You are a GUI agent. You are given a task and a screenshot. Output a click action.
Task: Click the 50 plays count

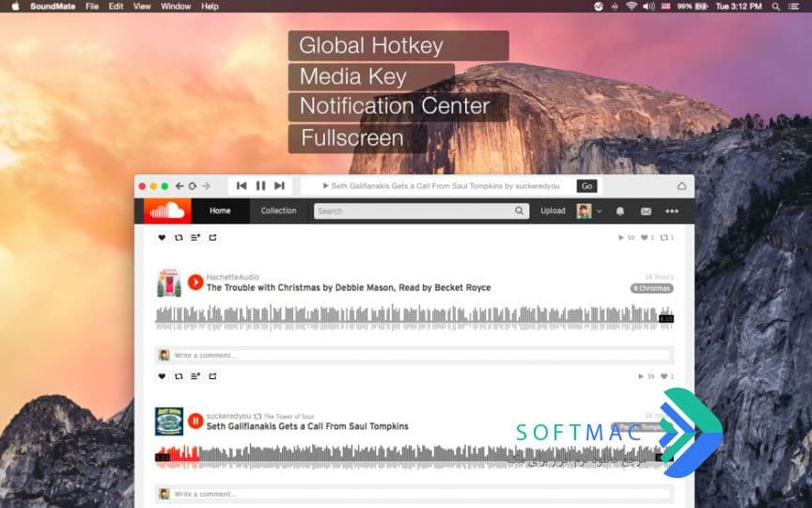[x=626, y=238]
